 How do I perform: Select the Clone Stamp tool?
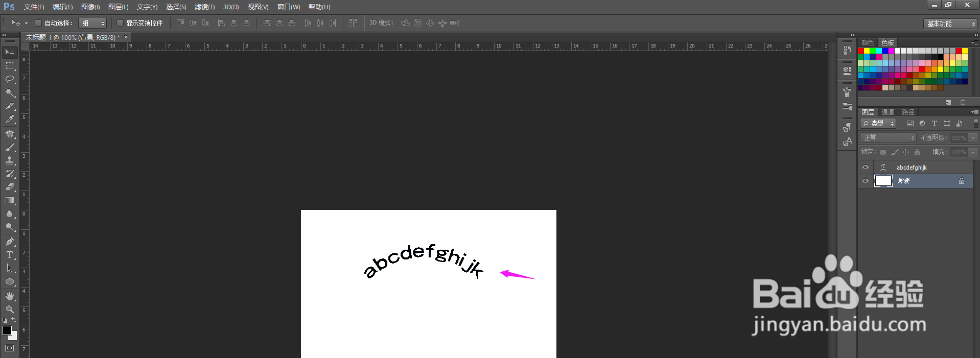10,160
